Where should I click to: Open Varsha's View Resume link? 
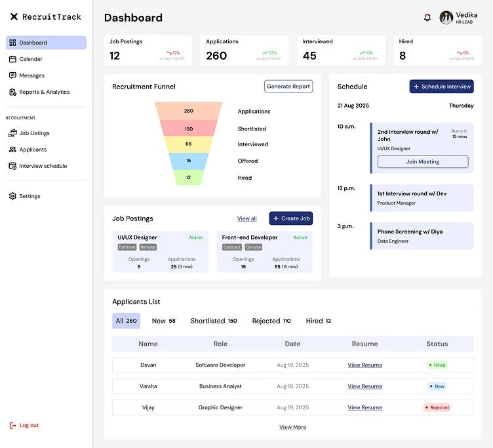point(365,386)
